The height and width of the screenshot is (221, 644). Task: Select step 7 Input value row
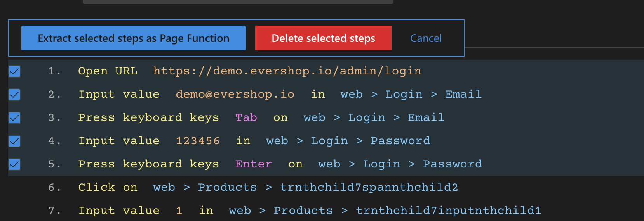pyautogui.click(x=119, y=211)
